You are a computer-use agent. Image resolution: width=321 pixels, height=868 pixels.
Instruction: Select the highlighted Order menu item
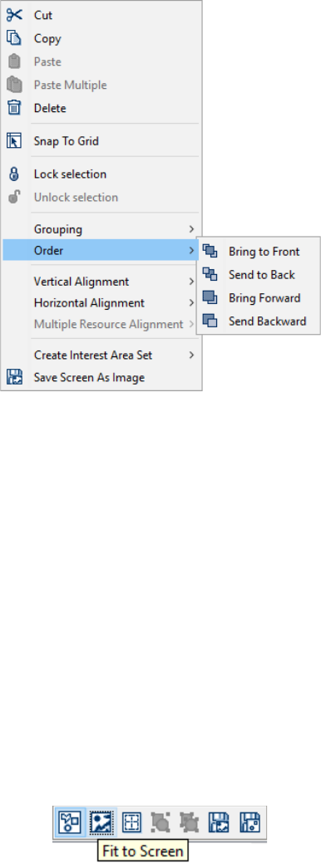tap(101, 251)
